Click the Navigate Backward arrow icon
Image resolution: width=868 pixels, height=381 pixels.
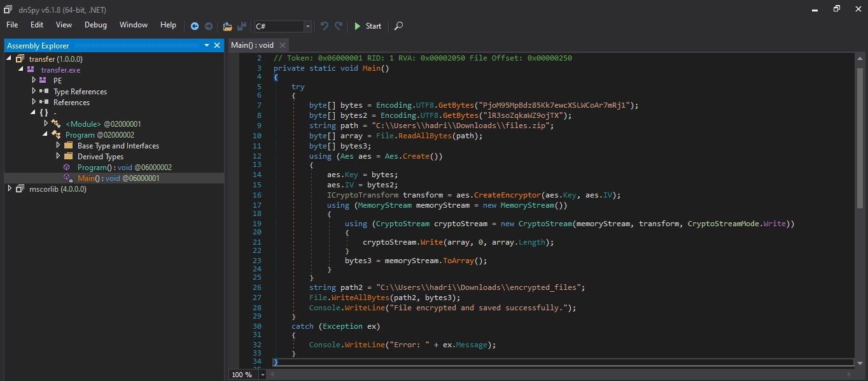point(195,26)
